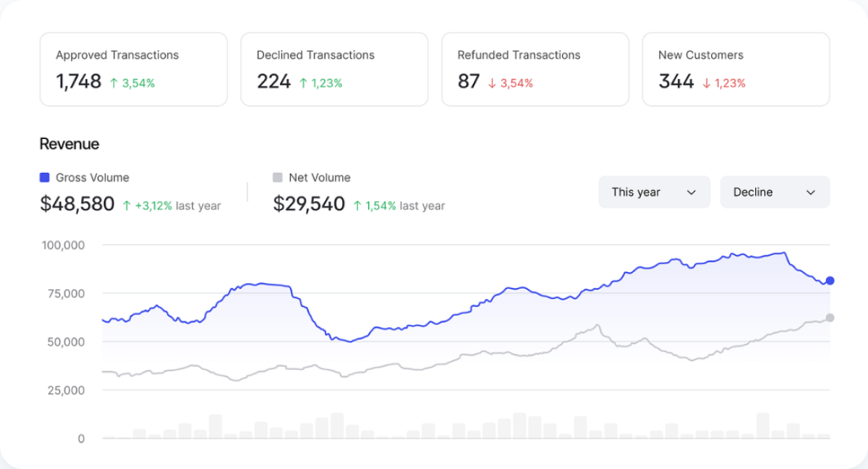Click the chevron in the This year dropdown

pyautogui.click(x=691, y=193)
